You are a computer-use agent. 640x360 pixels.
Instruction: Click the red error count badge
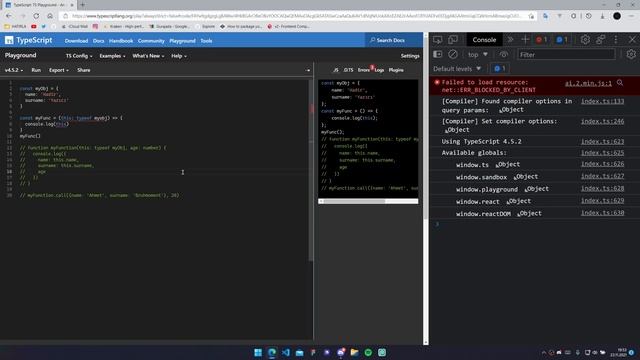point(542,40)
